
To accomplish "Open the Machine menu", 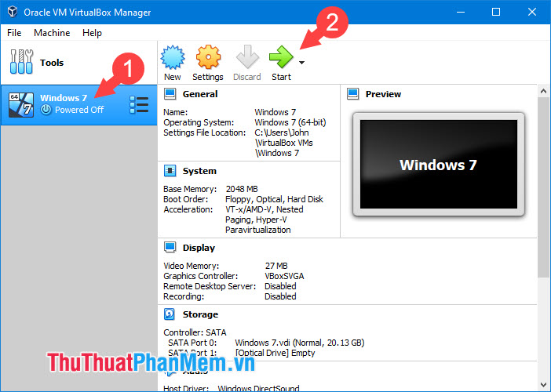I will click(x=52, y=33).
